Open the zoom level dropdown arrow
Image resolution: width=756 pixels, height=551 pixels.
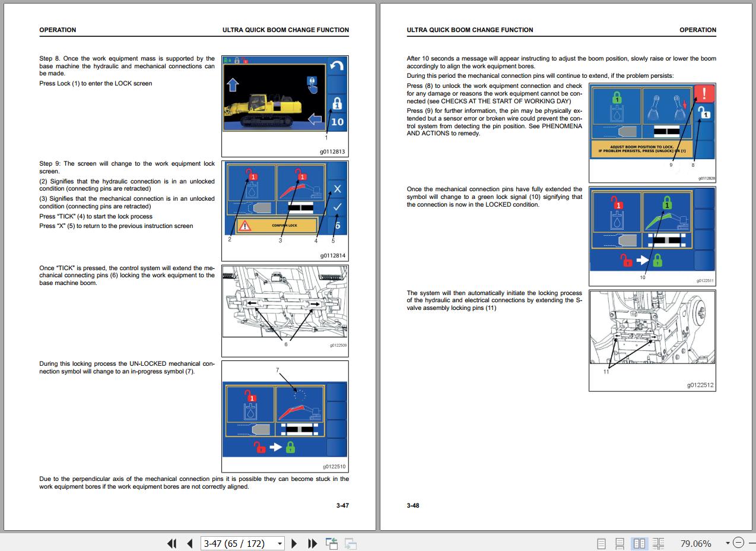[x=728, y=543]
